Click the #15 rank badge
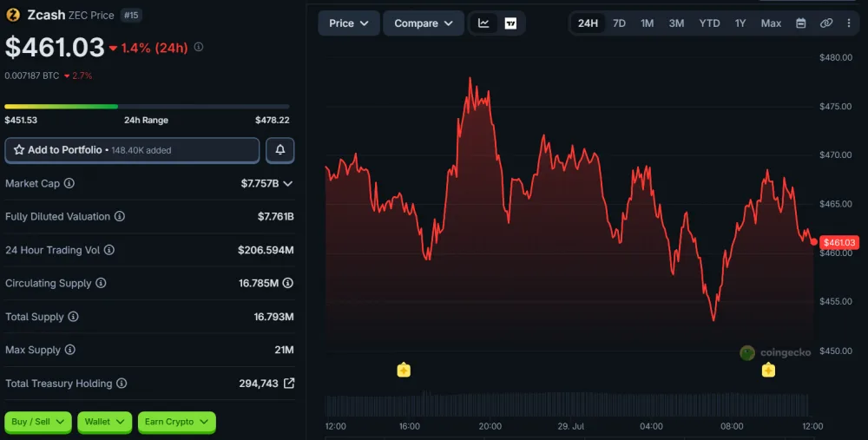 (131, 15)
